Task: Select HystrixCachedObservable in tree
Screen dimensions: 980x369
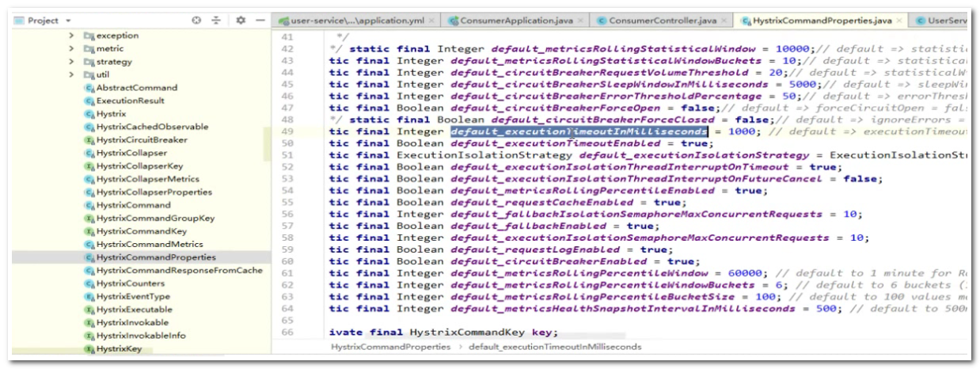Action: [x=146, y=127]
